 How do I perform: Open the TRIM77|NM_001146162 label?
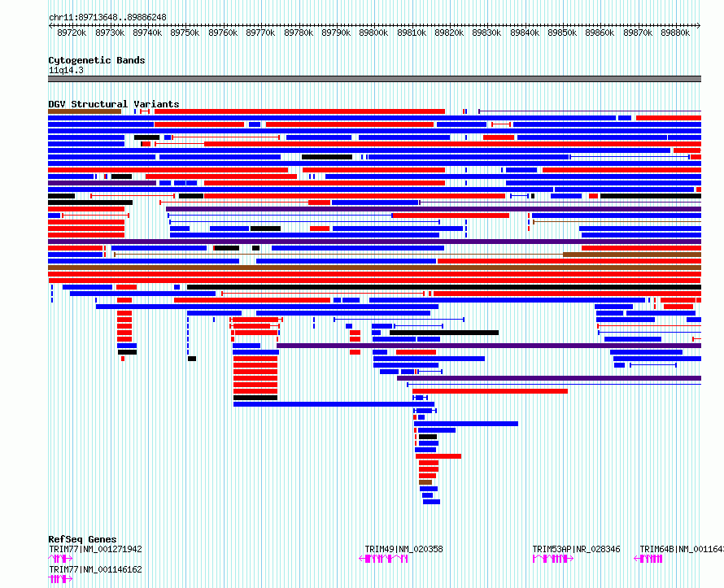pyautogui.click(x=95, y=569)
